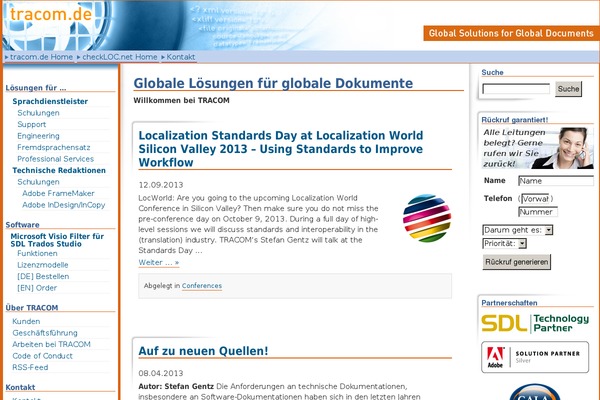Viewport: 600px width, 400px height.
Task: Click the Rückruf generieren button
Action: click(x=517, y=262)
